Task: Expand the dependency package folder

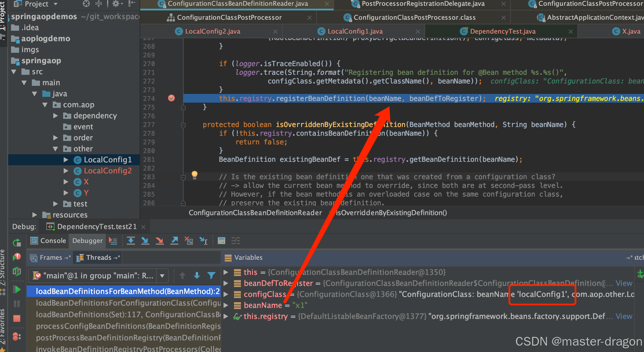Action: tap(56, 116)
